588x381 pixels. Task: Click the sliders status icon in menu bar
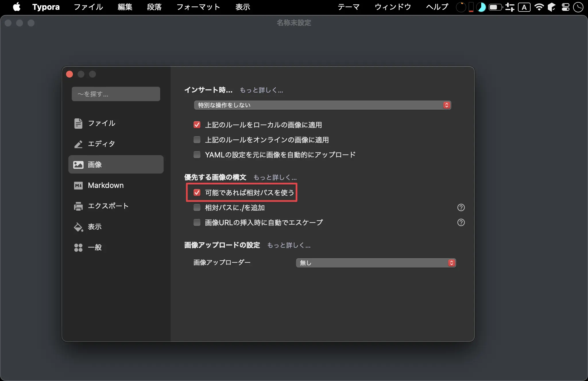pyautogui.click(x=510, y=7)
